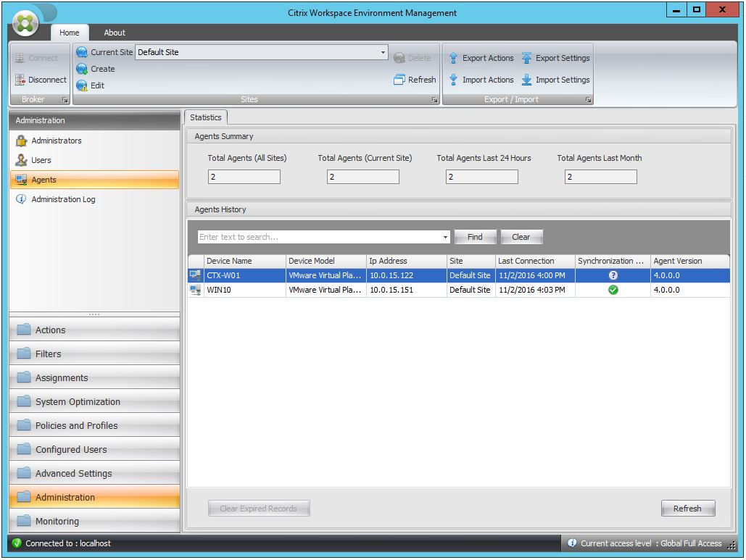
Task: Click the Refresh icon in the Sites group
Action: [x=399, y=80]
